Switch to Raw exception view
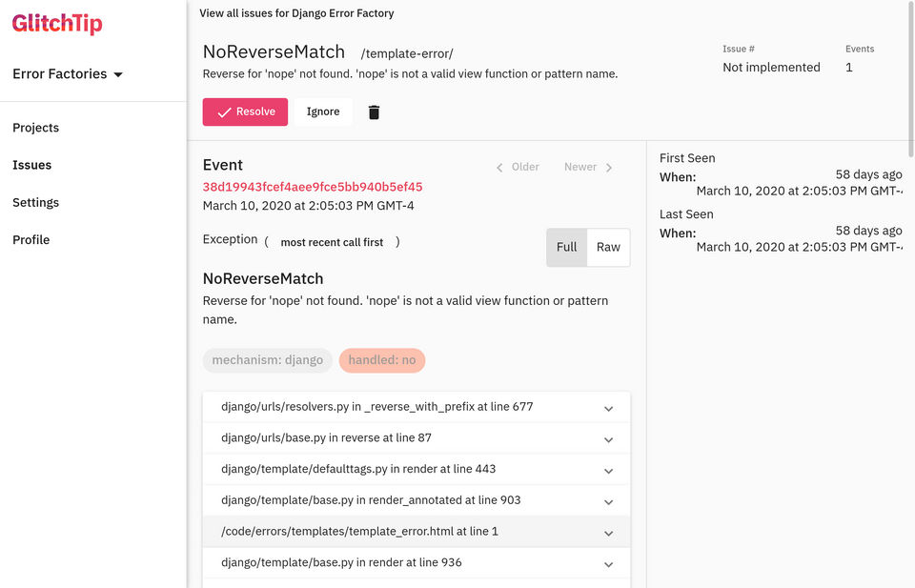This screenshot has height=588, width=915. click(x=608, y=248)
